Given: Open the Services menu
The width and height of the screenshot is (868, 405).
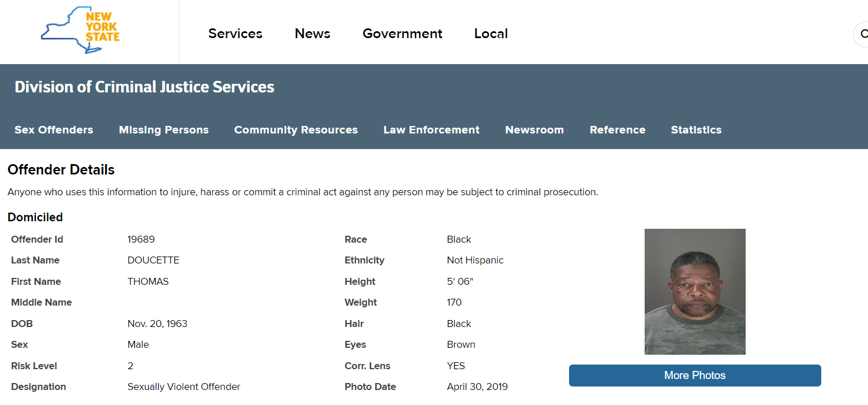Looking at the screenshot, I should [x=235, y=34].
